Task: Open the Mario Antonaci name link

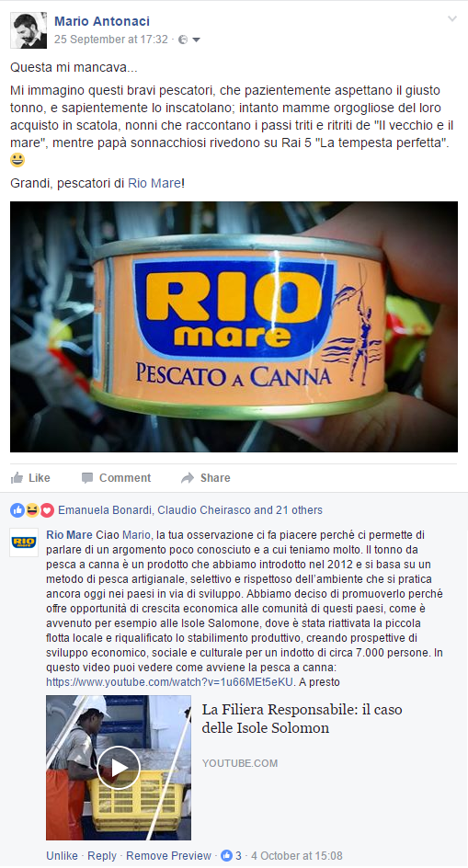Action: pyautogui.click(x=102, y=21)
